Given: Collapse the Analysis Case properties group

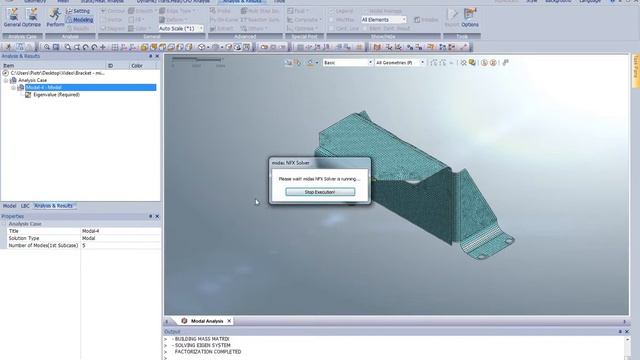Looking at the screenshot, I should [4, 224].
